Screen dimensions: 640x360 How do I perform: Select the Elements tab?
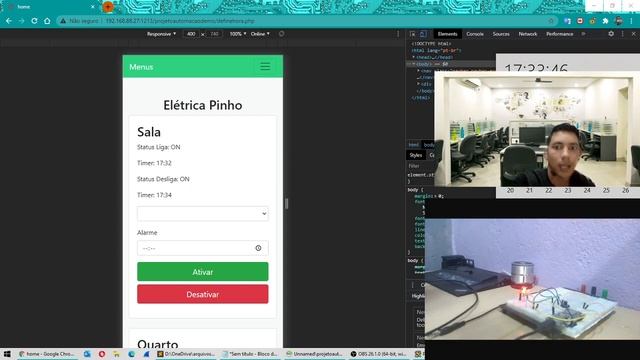(x=447, y=34)
